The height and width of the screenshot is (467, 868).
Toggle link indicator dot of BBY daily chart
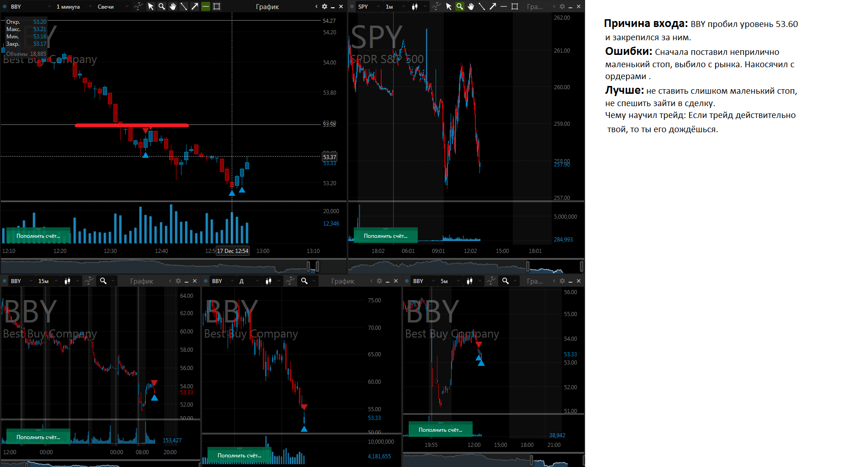point(206,281)
